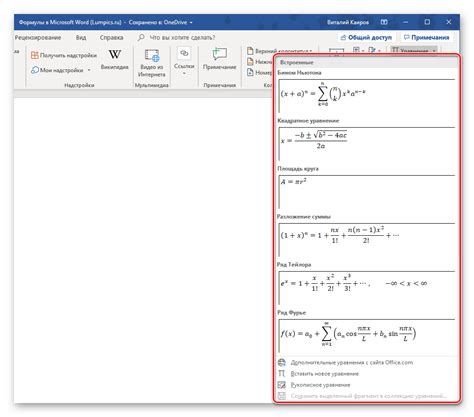This screenshot has height=417, width=474.
Task: Expand the My Add-ins (Мои надстройки) dropdown
Action: (89, 70)
